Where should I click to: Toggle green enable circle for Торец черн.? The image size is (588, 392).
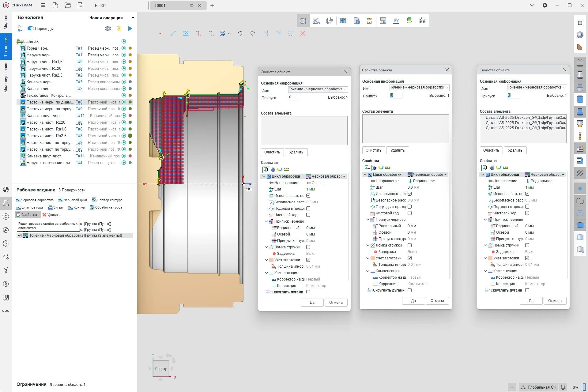coord(124,48)
